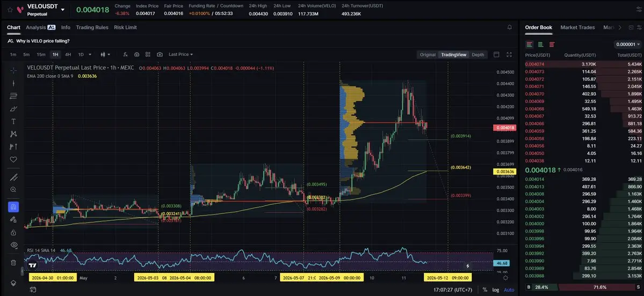This screenshot has width=644, height=296.
Task: Enter fullscreen chart mode
Action: (x=509, y=55)
